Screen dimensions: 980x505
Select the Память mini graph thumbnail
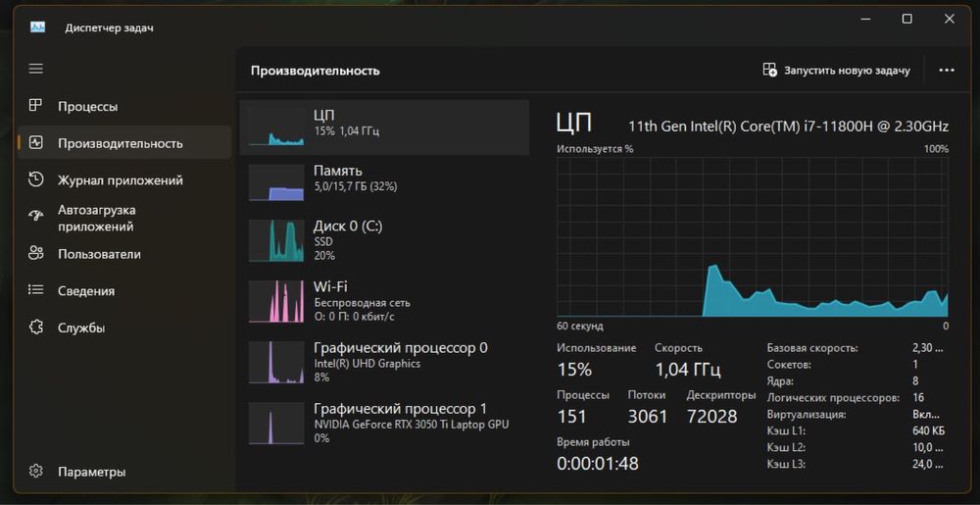(276, 182)
